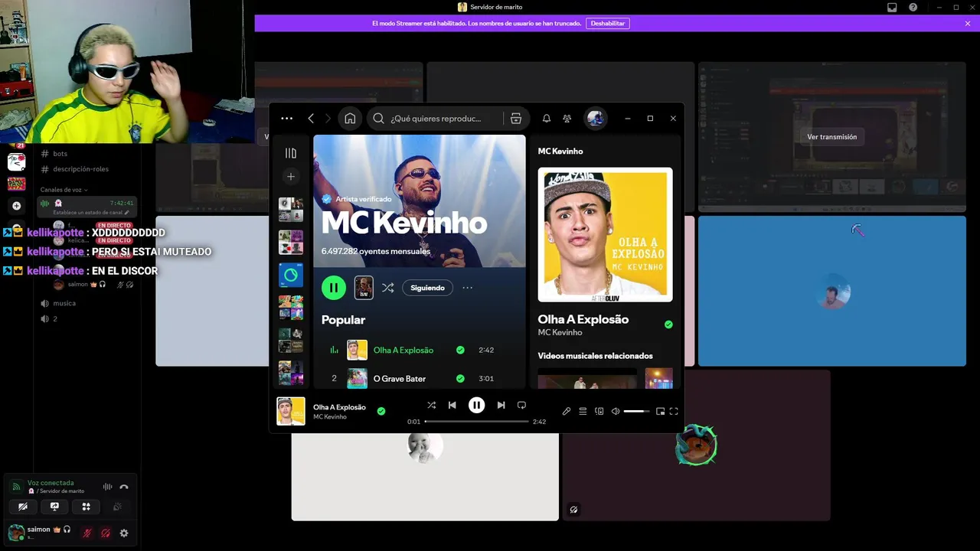This screenshot has height=551, width=980.
Task: Collapse Your Library sidebar icon
Action: pyautogui.click(x=291, y=153)
